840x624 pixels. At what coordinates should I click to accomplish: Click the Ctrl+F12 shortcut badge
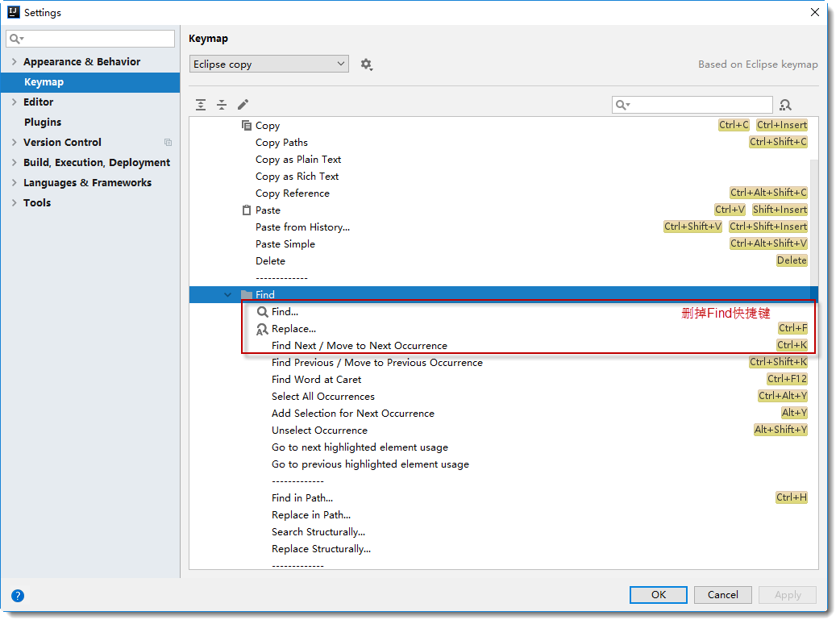pos(787,379)
